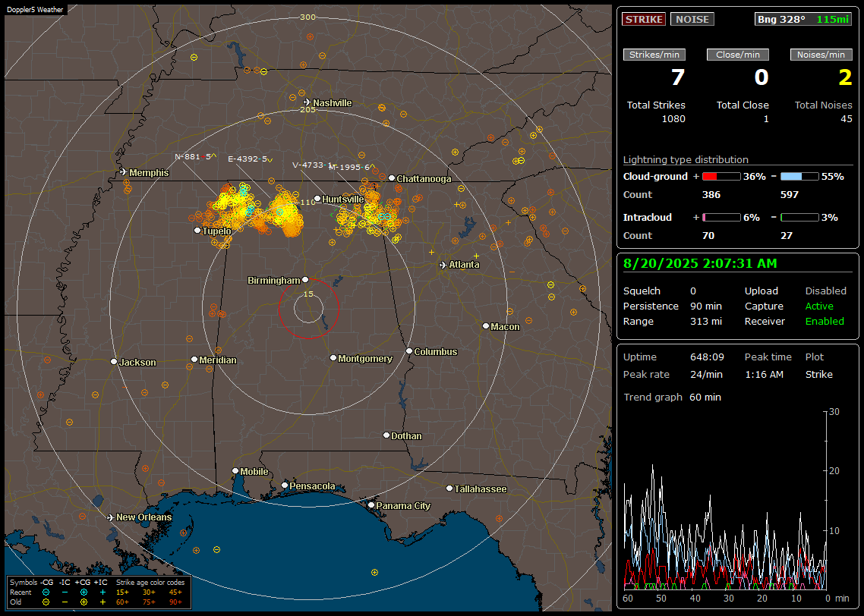Click the Tallahassee city marker dot

click(x=449, y=489)
